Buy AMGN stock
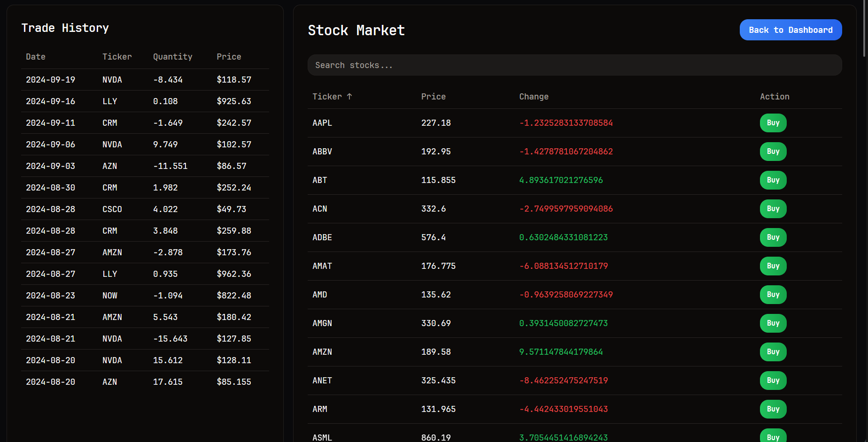Image resolution: width=868 pixels, height=442 pixels. pyautogui.click(x=773, y=323)
